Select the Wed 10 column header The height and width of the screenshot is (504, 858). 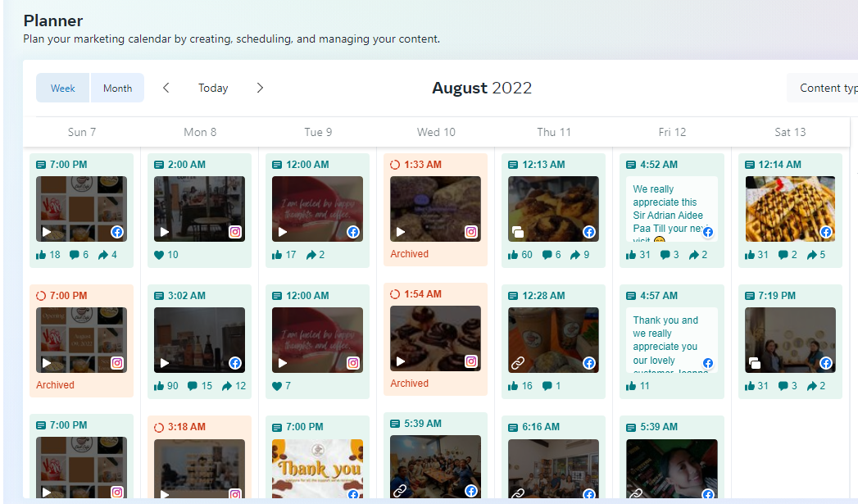click(436, 132)
